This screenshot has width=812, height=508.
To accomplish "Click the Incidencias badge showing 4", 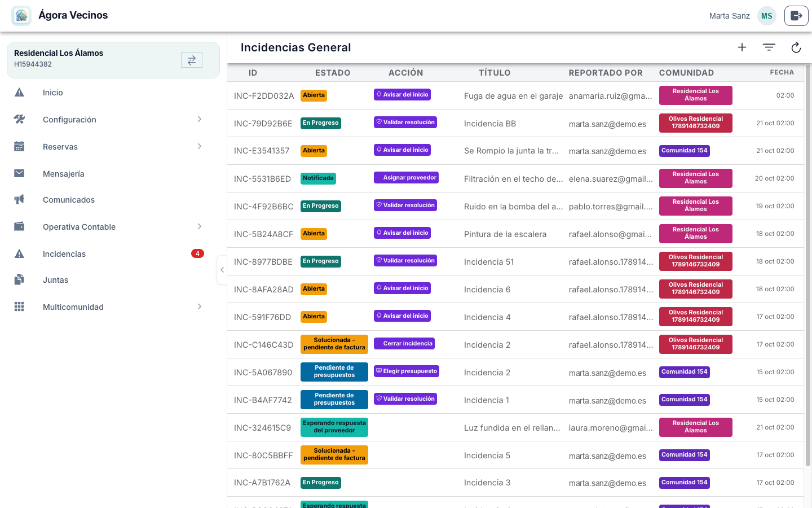I will [x=197, y=253].
